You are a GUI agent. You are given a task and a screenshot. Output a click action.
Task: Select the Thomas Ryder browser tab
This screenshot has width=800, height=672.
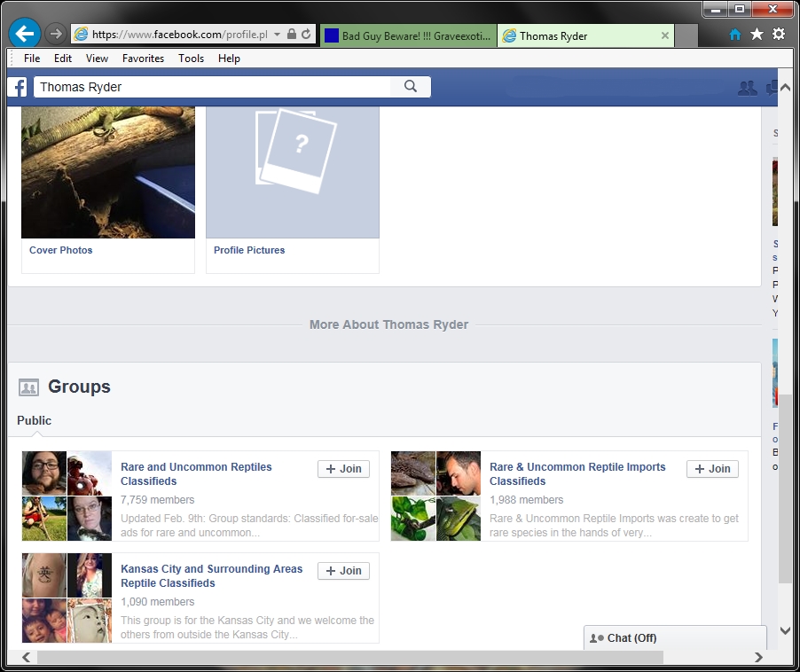tap(585, 35)
